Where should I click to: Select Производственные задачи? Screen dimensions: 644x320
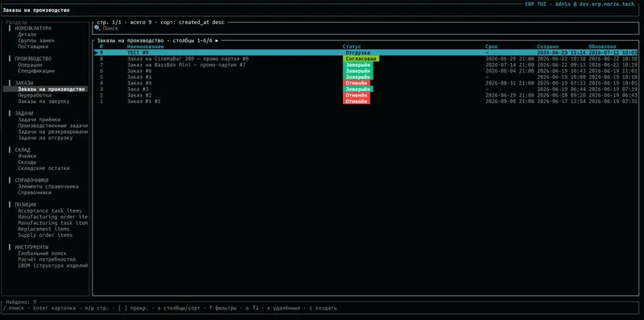[52, 126]
